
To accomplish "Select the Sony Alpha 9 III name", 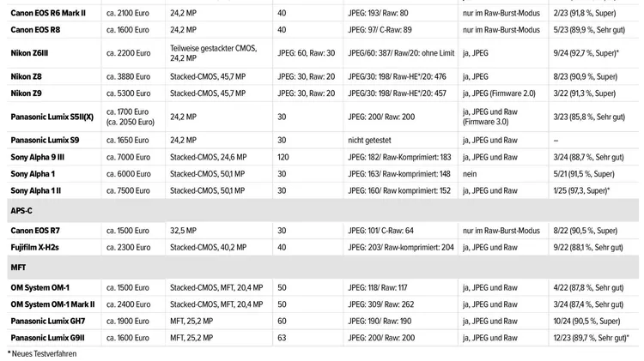I will (x=38, y=157).
